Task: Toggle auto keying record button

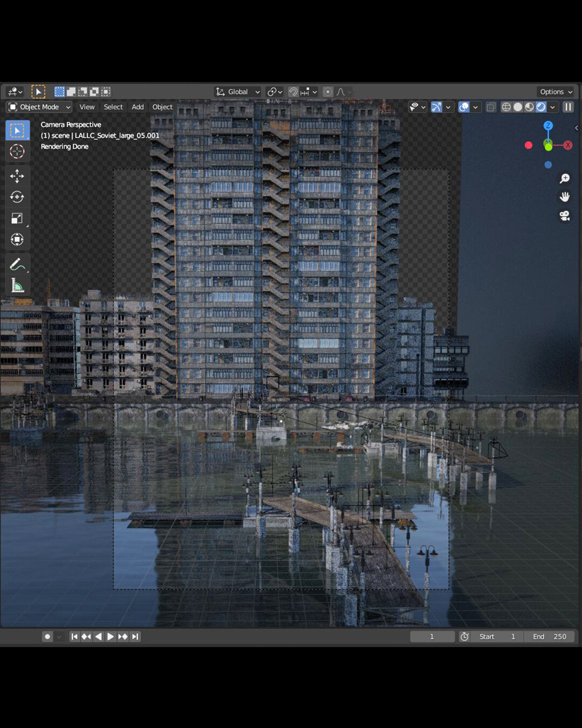Action: click(x=47, y=637)
